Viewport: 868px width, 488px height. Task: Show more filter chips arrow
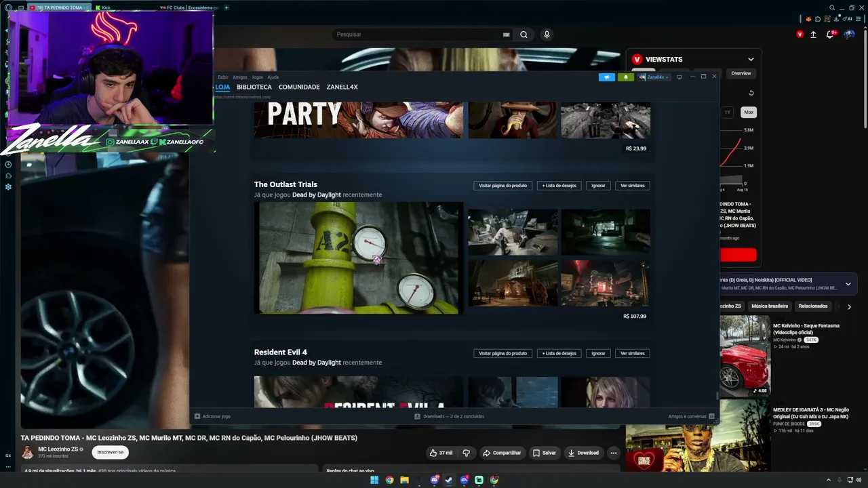click(849, 306)
